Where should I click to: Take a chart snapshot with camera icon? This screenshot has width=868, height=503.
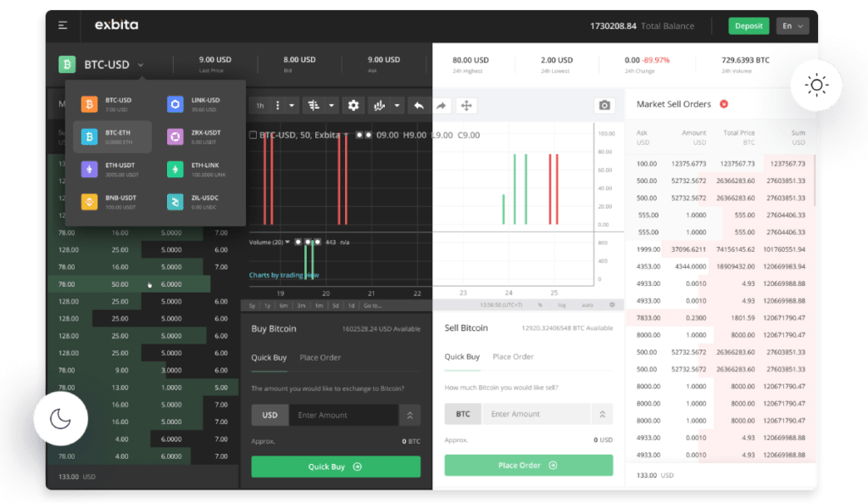coord(604,105)
